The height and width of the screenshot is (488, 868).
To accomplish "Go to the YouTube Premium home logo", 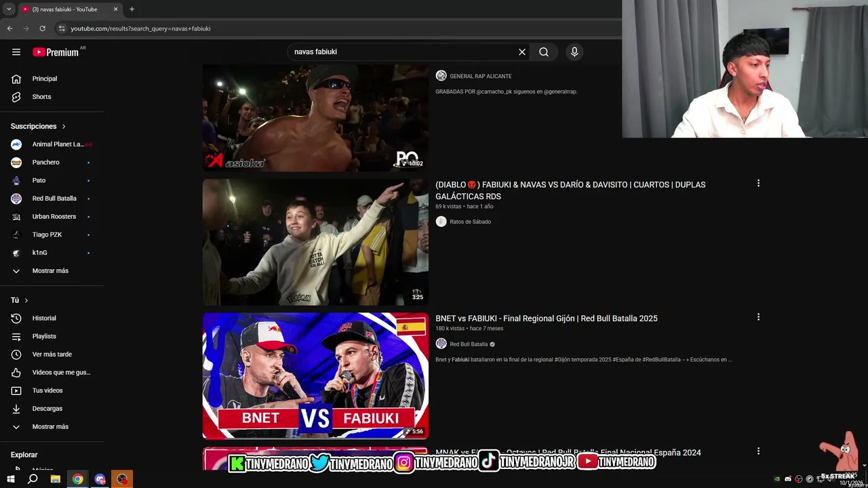I will (56, 52).
